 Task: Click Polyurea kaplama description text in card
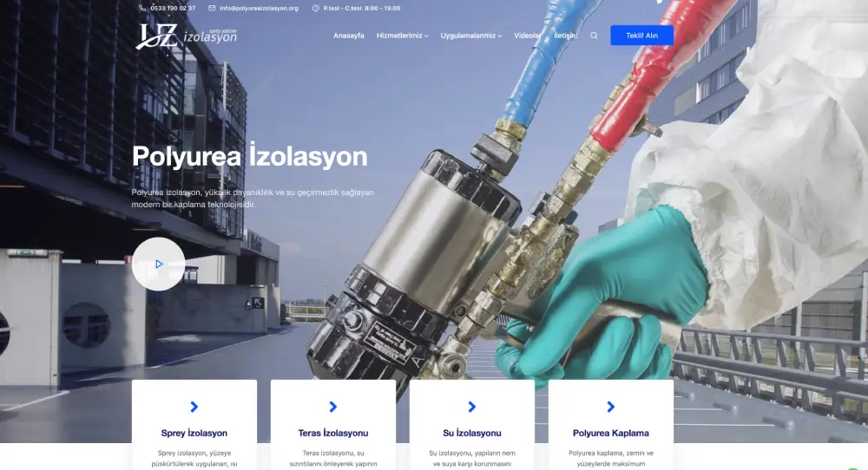[610, 459]
